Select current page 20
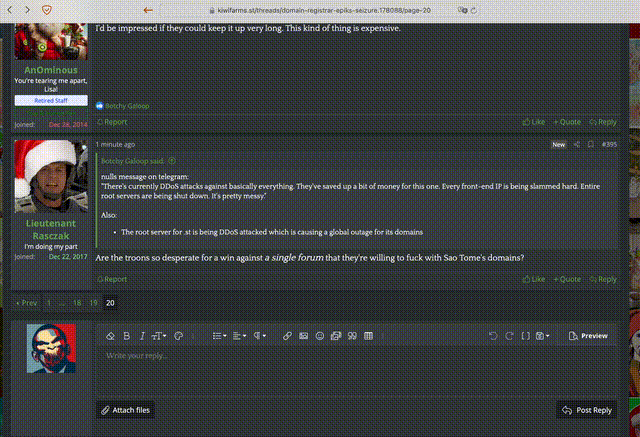 (110, 303)
